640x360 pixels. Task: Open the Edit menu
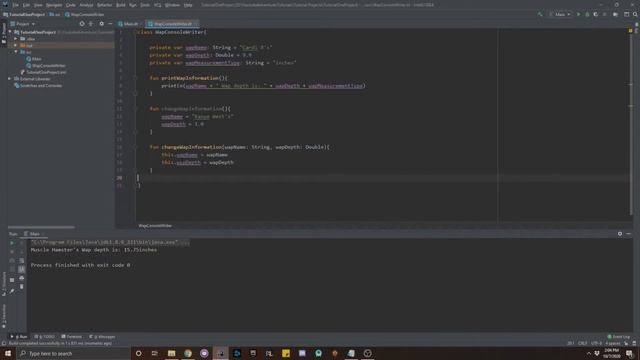[26, 5]
